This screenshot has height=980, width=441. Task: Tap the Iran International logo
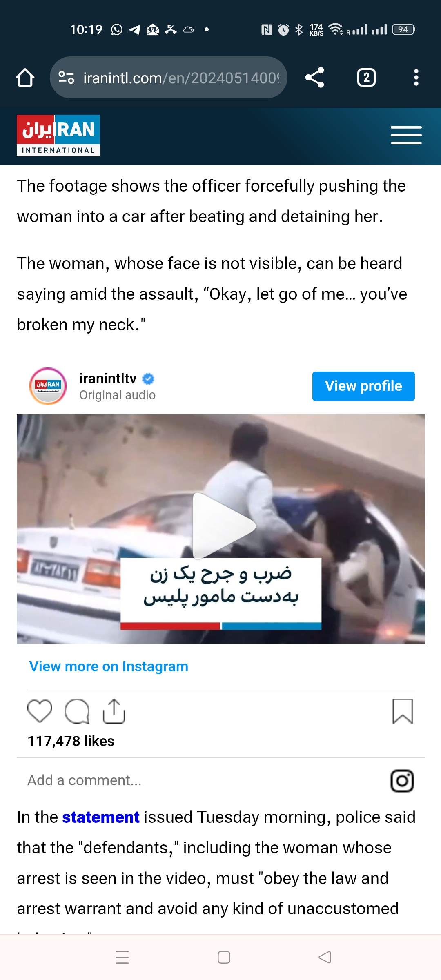pos(58,136)
